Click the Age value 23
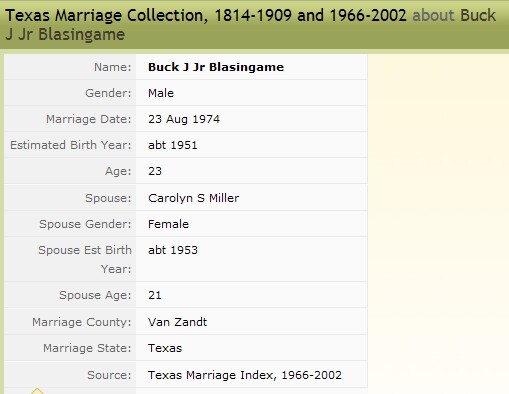The width and height of the screenshot is (509, 394). click(155, 171)
